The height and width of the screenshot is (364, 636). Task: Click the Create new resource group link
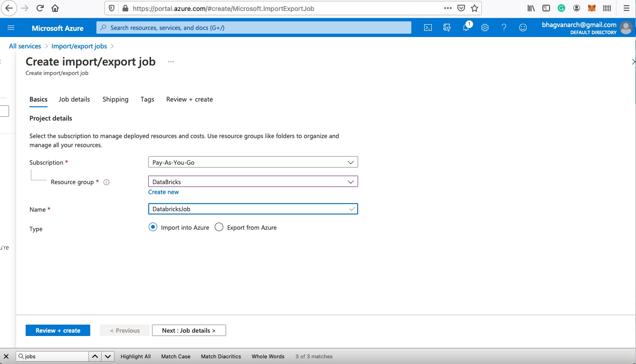point(163,192)
